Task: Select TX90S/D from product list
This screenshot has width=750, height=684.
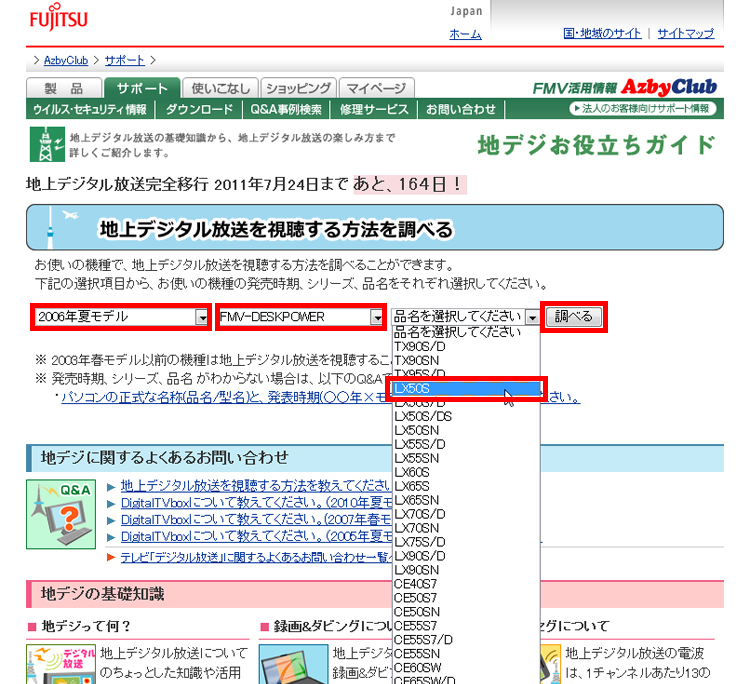Action: (466, 346)
